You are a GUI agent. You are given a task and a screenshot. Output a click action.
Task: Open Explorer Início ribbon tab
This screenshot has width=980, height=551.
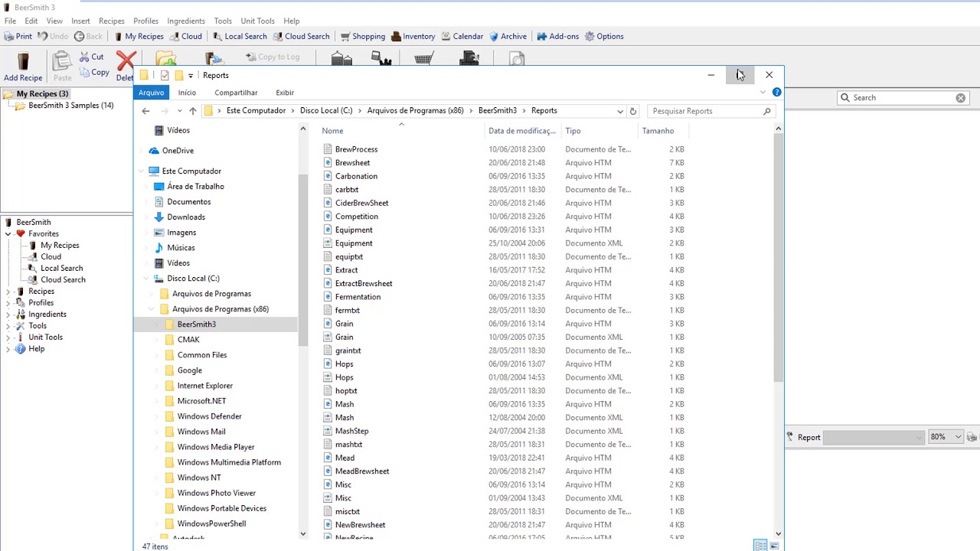pyautogui.click(x=187, y=93)
